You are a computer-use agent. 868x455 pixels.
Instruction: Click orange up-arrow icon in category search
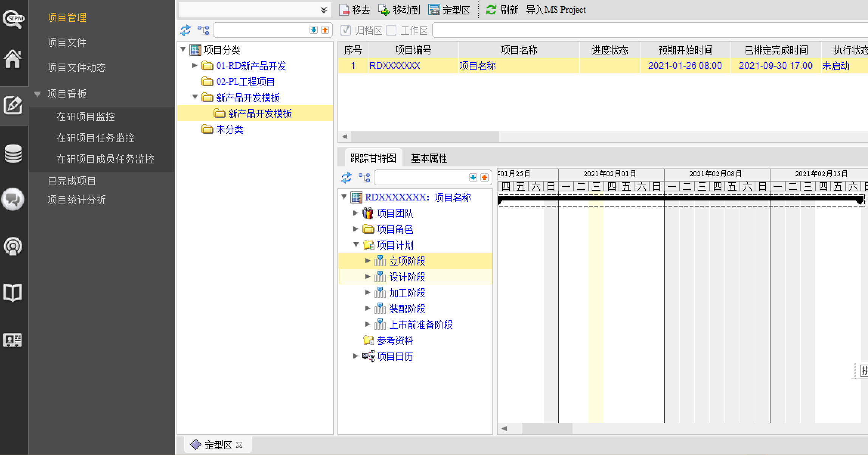325,30
